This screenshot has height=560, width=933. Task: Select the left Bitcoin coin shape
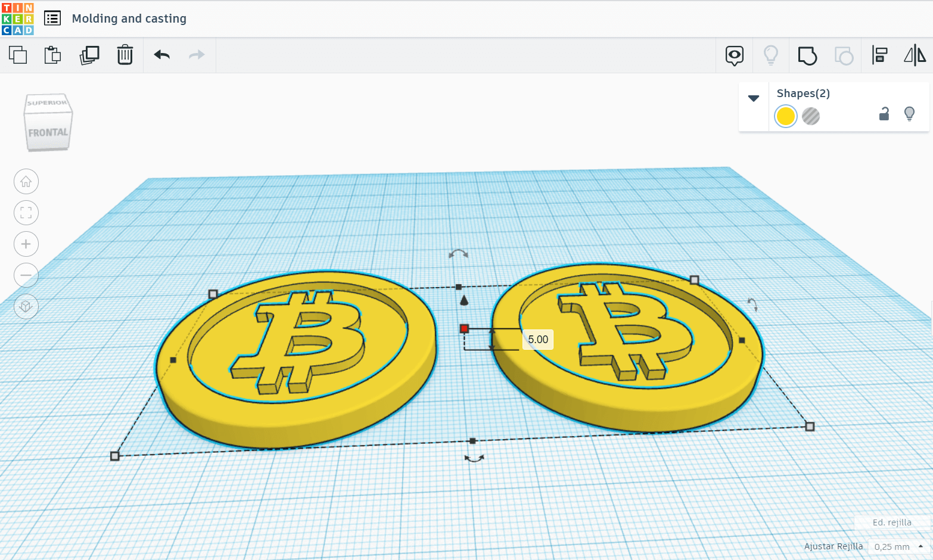coord(296,359)
